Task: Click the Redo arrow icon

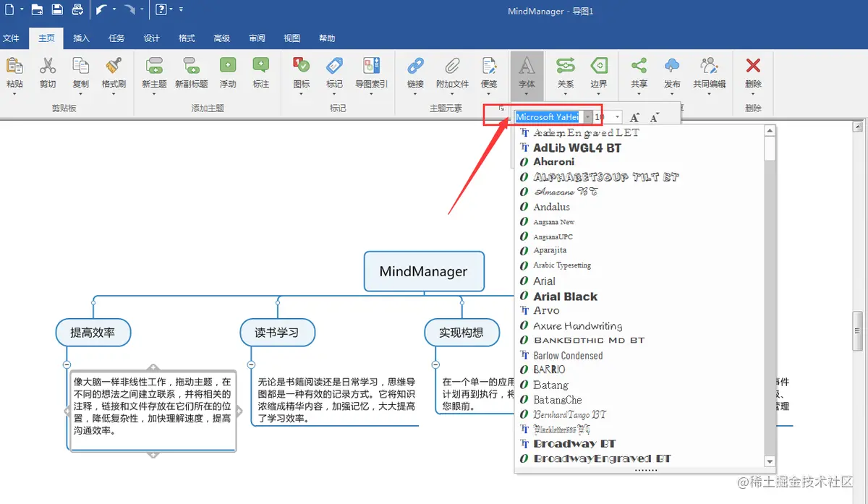Action: (x=129, y=10)
